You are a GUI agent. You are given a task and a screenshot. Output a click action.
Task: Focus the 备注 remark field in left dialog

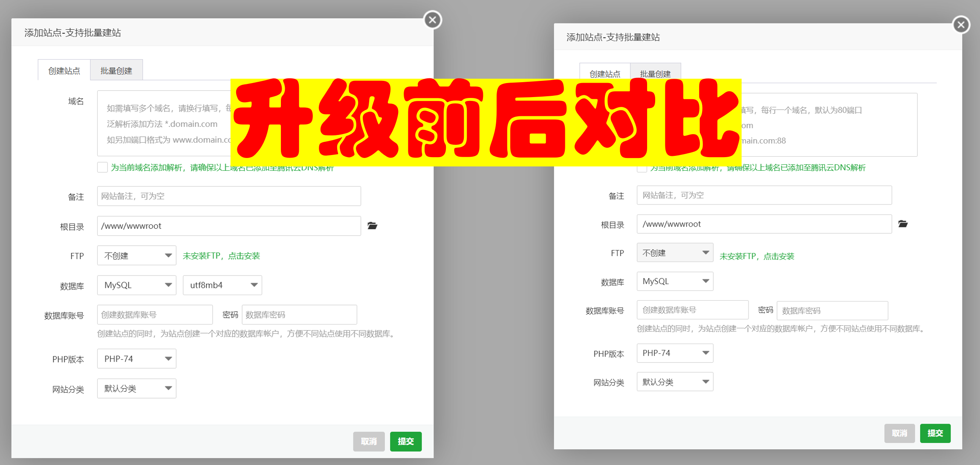(x=229, y=196)
